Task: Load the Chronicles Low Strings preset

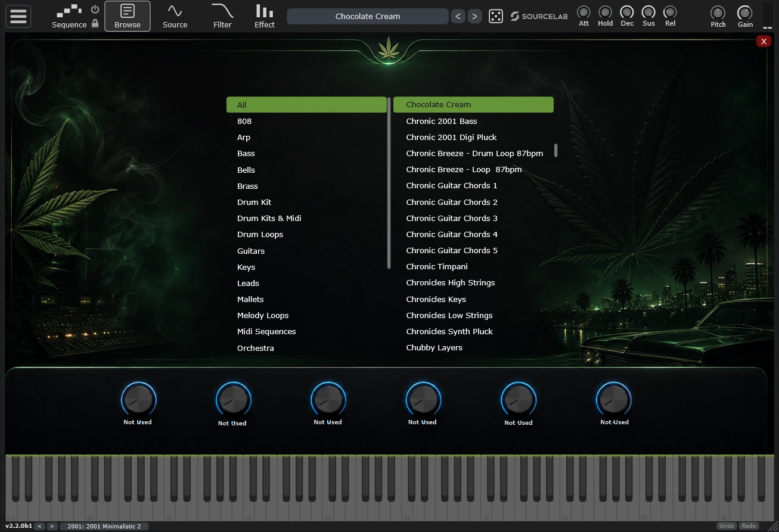Action: pos(473,315)
